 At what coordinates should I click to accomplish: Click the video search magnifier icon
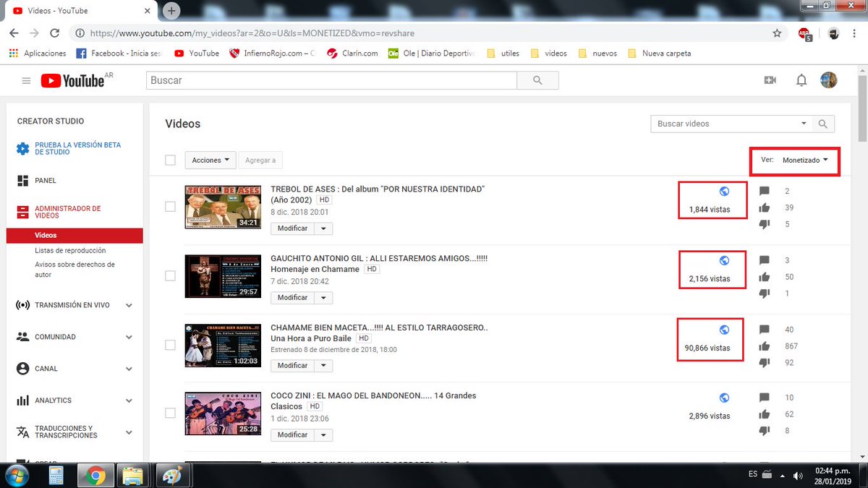[x=823, y=124]
